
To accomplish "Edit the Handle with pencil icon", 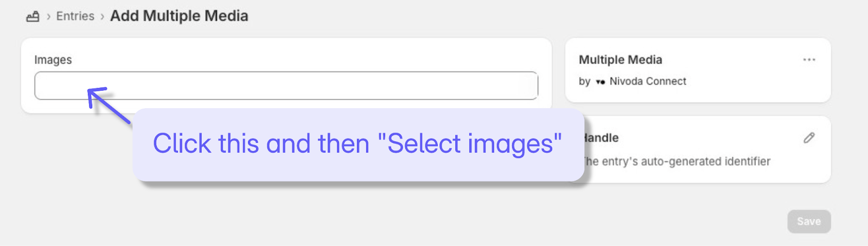I will pyautogui.click(x=809, y=138).
